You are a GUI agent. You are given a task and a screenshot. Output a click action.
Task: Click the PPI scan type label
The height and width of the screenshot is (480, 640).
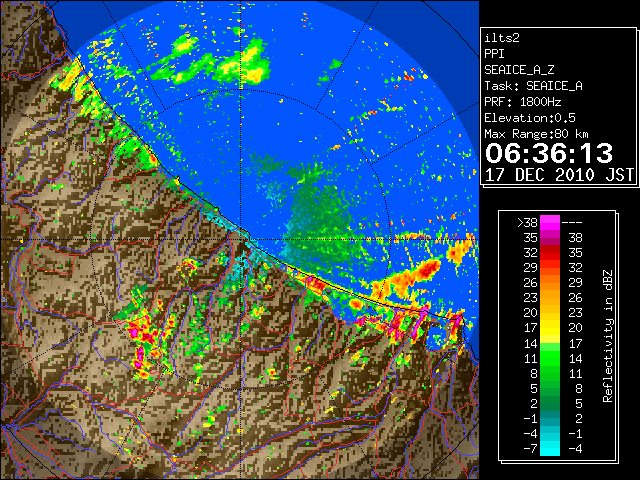pos(494,54)
